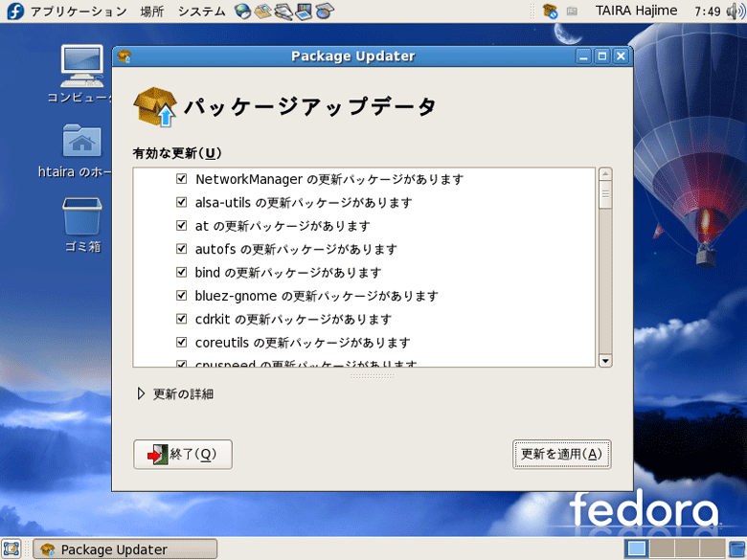Click the Fedora logo menu icon
Image resolution: width=747 pixels, height=560 pixels.
coord(15,11)
